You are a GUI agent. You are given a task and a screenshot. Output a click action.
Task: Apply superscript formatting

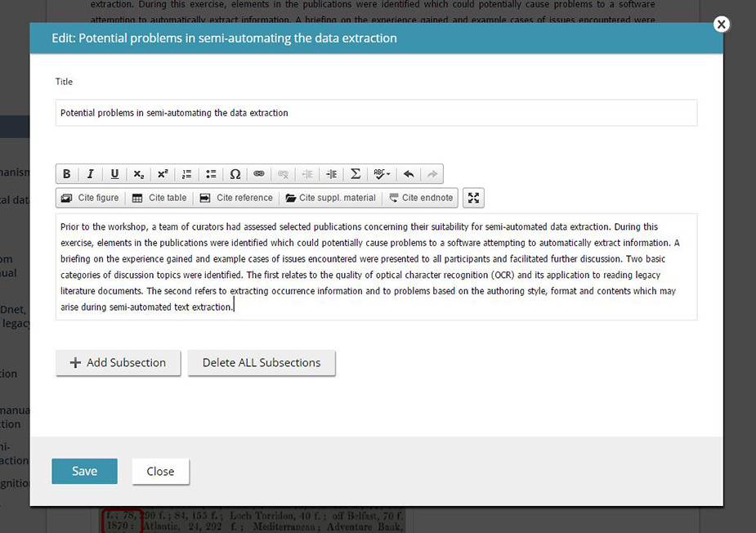click(x=163, y=174)
